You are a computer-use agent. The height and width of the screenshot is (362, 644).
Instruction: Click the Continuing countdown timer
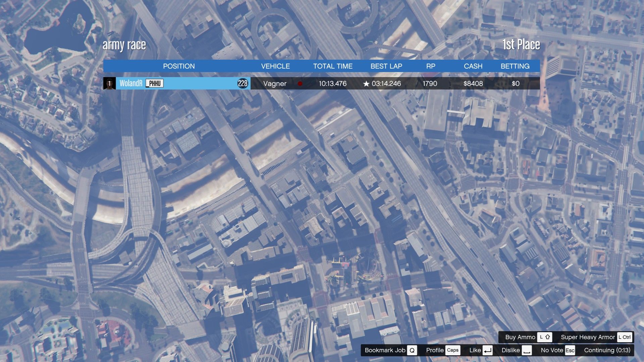[607, 350]
